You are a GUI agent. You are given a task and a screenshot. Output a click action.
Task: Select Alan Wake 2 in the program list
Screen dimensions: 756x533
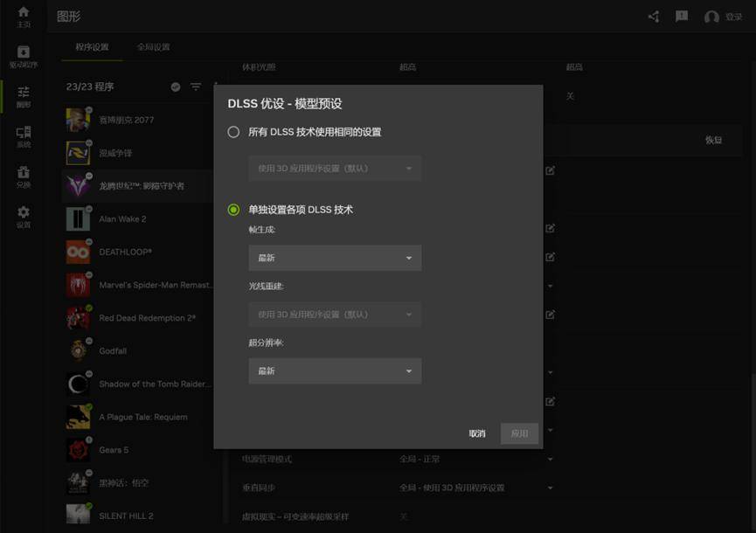(122, 219)
